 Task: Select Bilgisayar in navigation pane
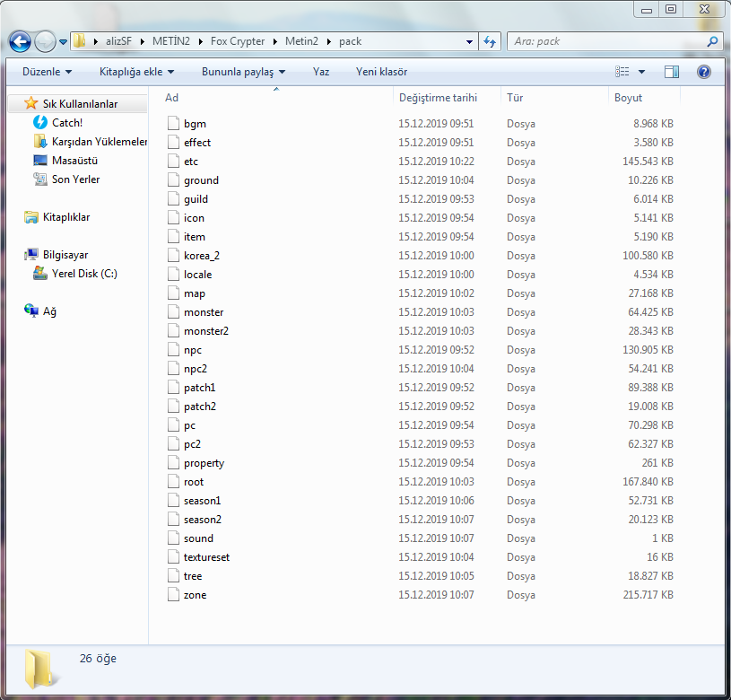65,255
